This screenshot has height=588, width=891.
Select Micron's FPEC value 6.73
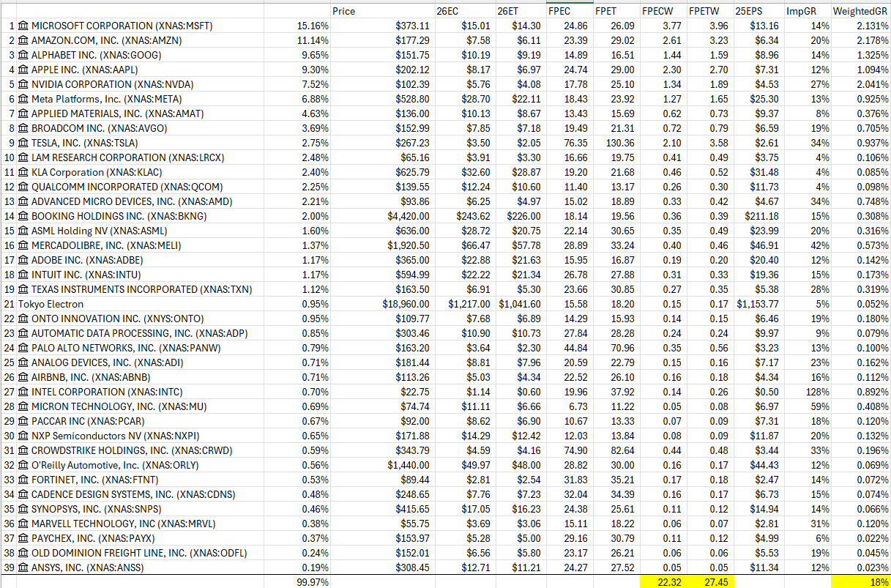[569, 406]
